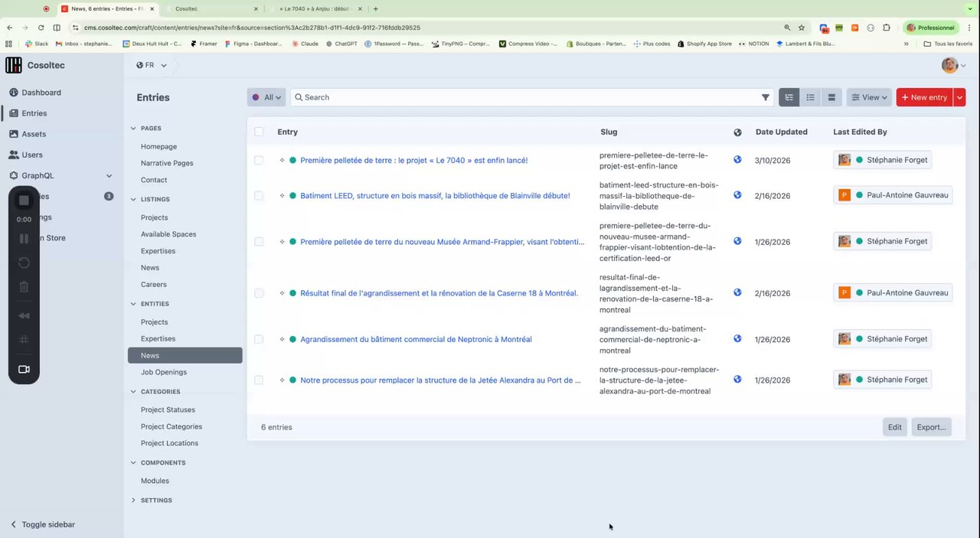Open the Project Categories section
This screenshot has height=538, width=980.
171,426
